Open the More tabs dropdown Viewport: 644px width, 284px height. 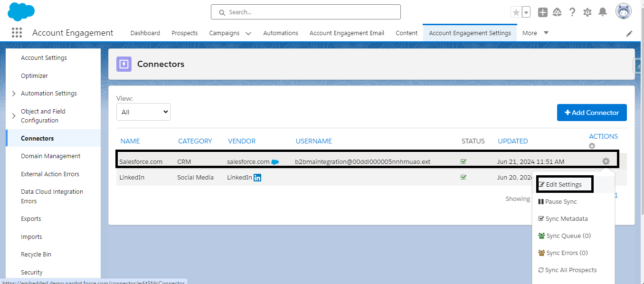click(x=535, y=33)
